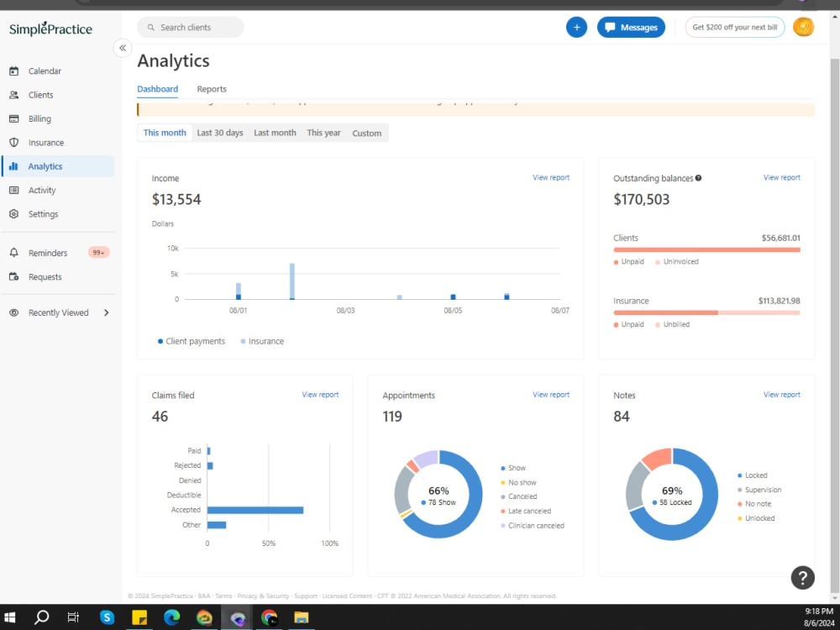View report for Claims filed
The height and width of the screenshot is (630, 840).
[x=320, y=394]
